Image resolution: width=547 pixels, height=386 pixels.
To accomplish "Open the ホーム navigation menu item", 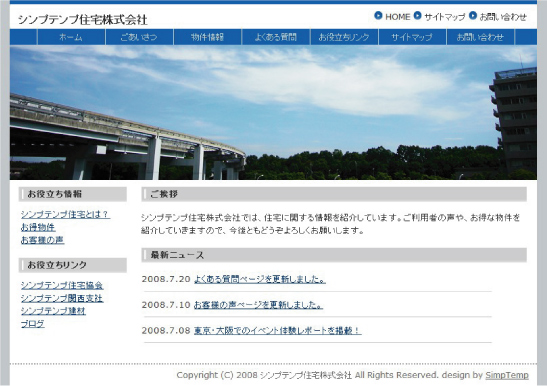I will coord(71,37).
